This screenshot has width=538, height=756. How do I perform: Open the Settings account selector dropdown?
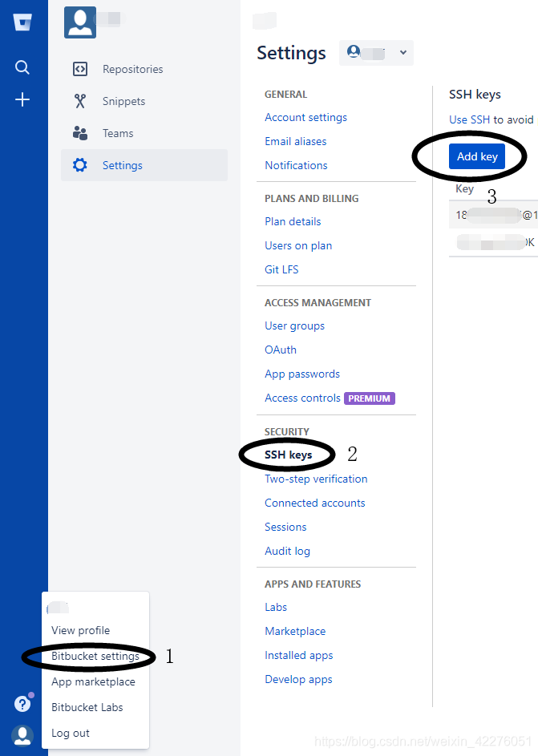[x=377, y=53]
